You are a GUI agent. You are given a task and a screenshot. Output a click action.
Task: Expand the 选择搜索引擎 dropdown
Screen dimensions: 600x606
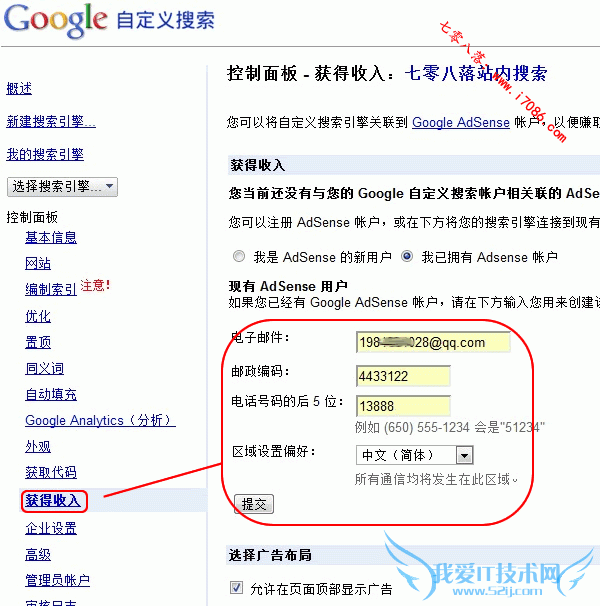click(62, 187)
